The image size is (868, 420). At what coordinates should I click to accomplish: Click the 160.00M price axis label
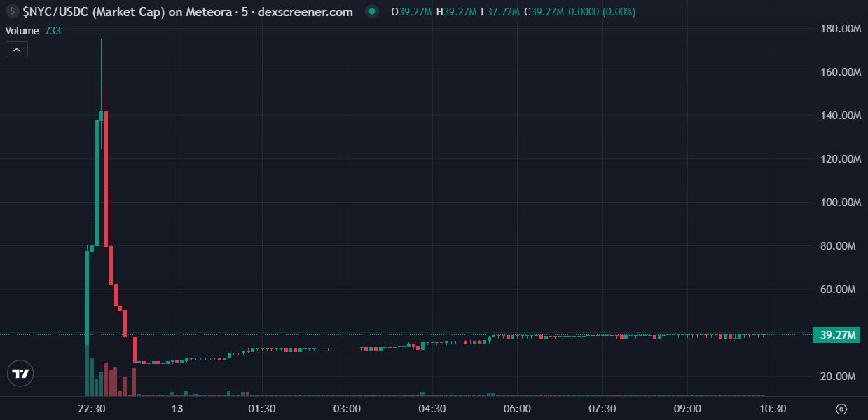[x=841, y=72]
